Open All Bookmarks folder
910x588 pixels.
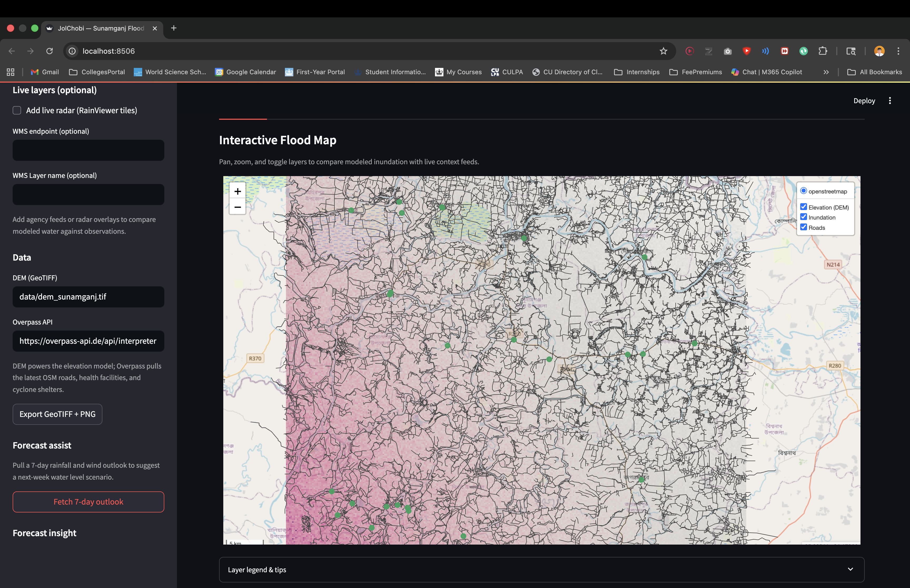874,72
